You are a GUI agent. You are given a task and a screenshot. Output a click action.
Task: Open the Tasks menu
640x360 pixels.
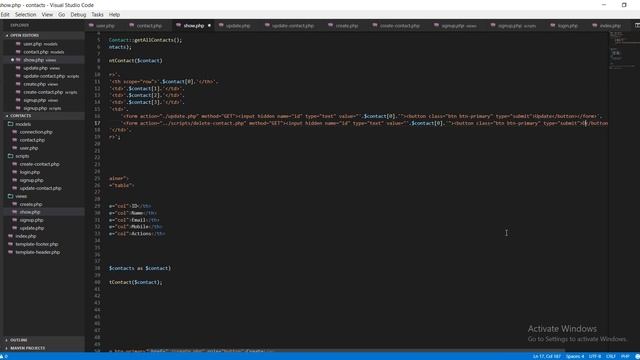tap(97, 14)
